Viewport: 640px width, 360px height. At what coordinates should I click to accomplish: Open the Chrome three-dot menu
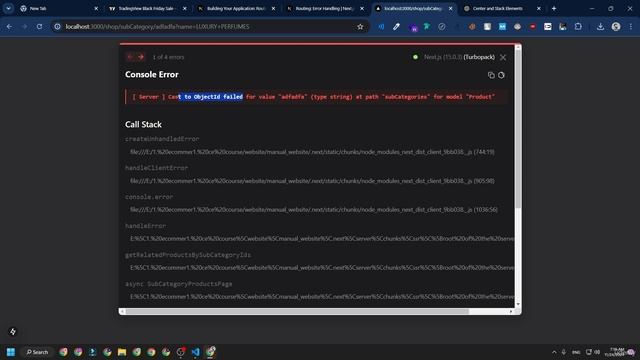click(631, 27)
